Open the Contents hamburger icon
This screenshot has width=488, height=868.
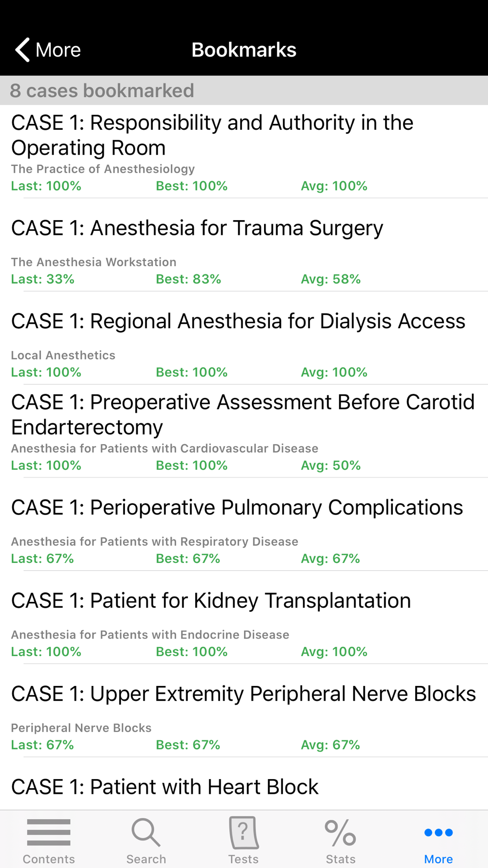49,832
